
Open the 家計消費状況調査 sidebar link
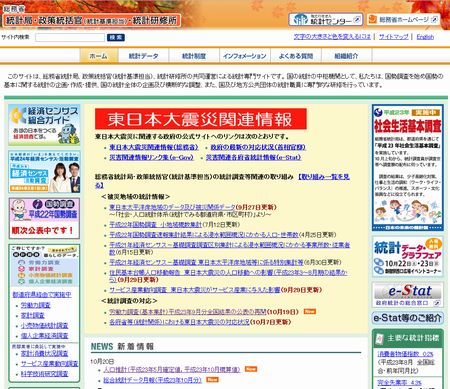(44, 353)
